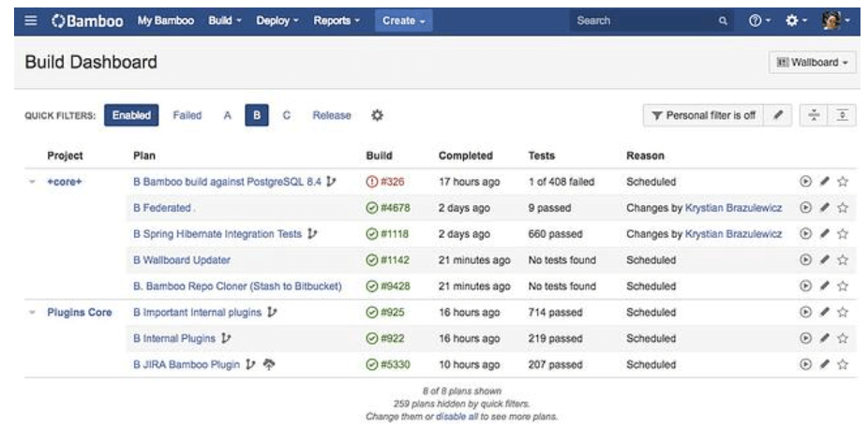Open the Create dropdown
This screenshot has width=868, height=442.
tap(404, 21)
